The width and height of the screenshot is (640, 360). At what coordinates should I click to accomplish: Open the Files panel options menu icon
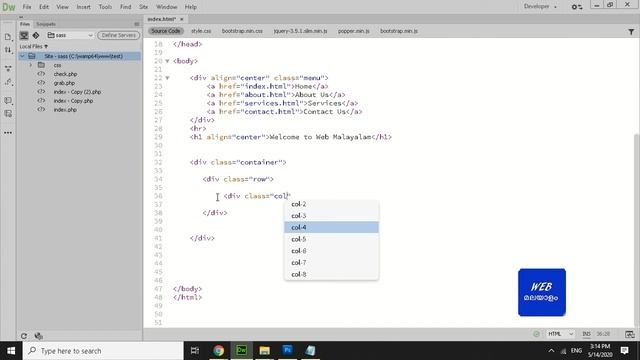[137, 24]
